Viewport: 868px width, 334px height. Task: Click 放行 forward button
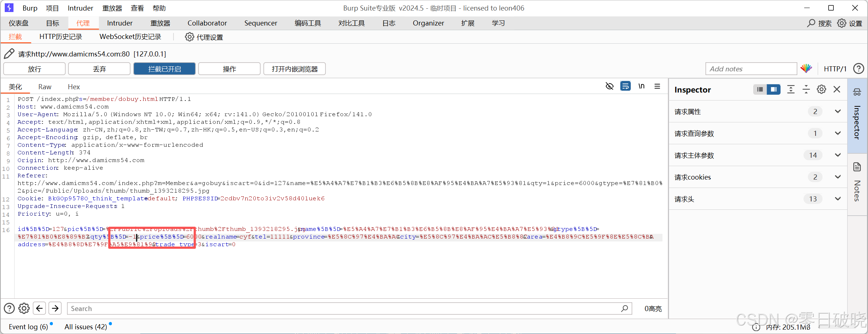(35, 69)
